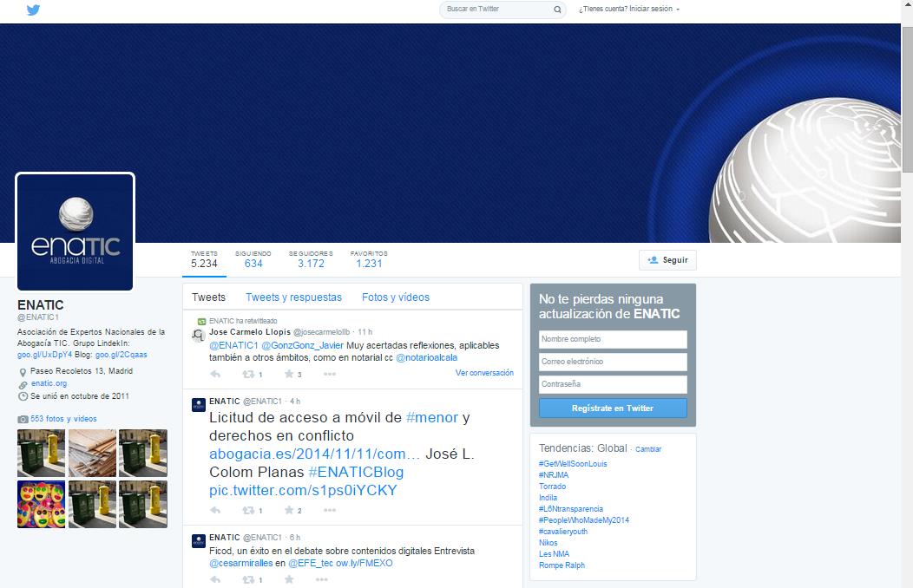Click the search magnifier icon
Image resolution: width=913 pixels, height=588 pixels.
(x=557, y=10)
